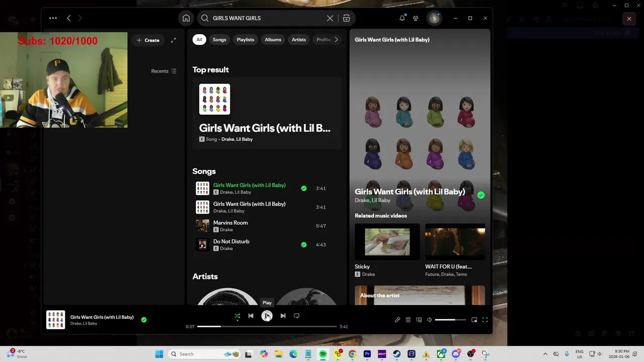644x362 pixels.
Task: Open Connect to a device icon
Action: (419, 320)
